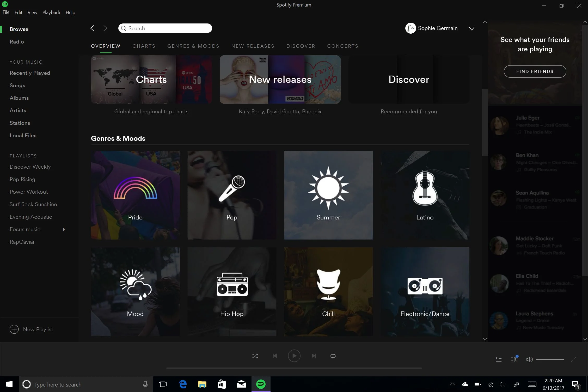Open Windows Start menu

9,384
